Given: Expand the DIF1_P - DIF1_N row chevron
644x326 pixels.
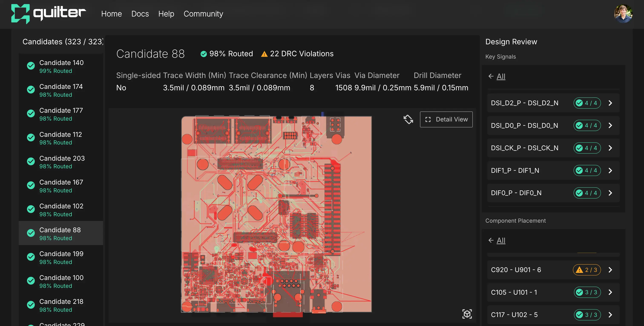Looking at the screenshot, I should coord(610,170).
